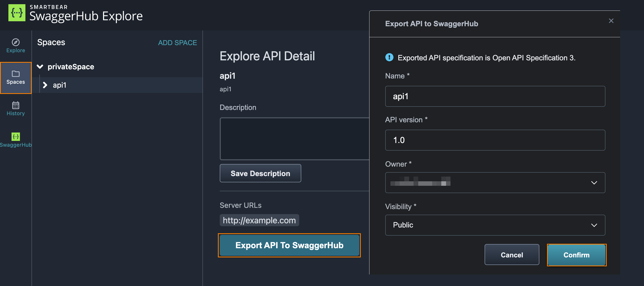
Task: Expand api1 in the spaces tree
Action: click(45, 85)
